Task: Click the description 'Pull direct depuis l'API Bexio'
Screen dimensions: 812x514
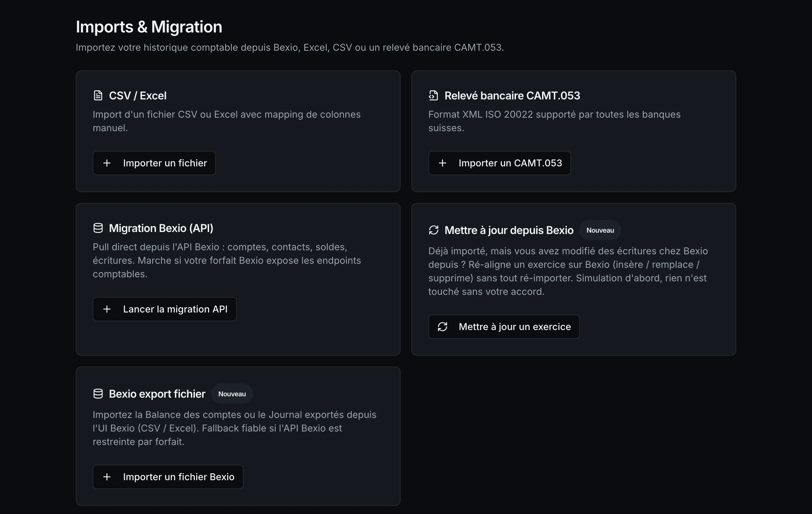Action: [x=227, y=260]
